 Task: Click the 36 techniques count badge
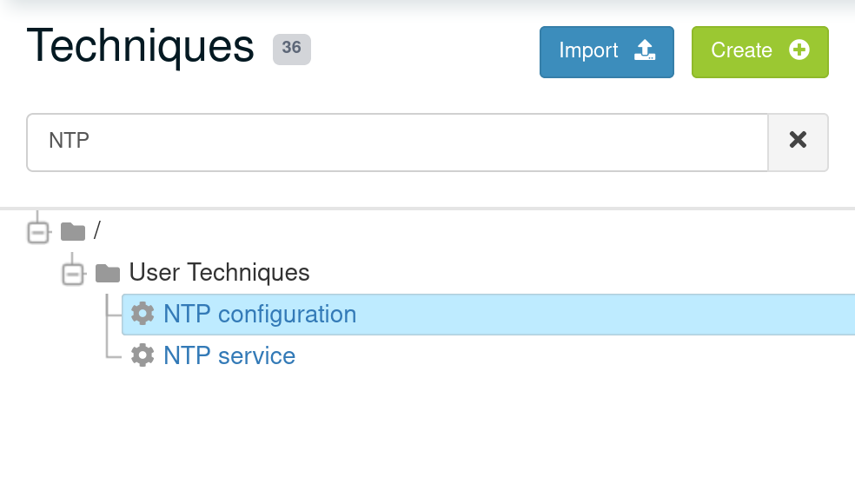click(291, 49)
